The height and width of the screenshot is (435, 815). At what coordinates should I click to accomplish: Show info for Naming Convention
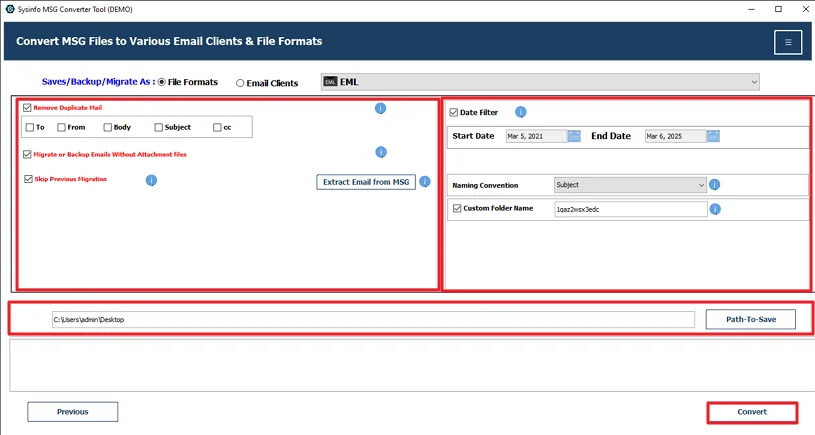tap(715, 184)
